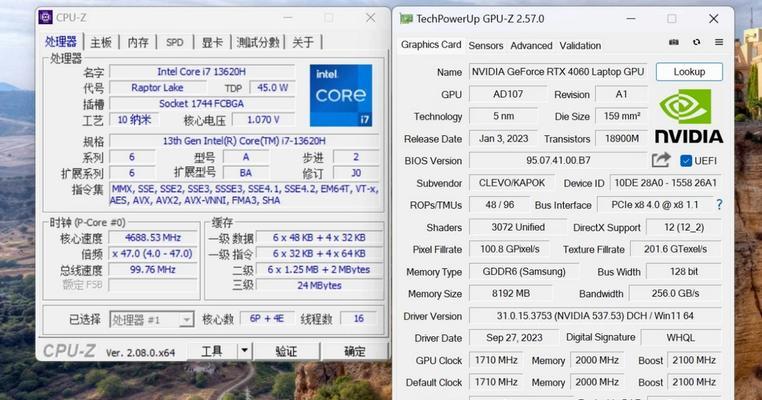The height and width of the screenshot is (400, 762).
Task: Click the WHQL digital signature value
Action: click(681, 338)
